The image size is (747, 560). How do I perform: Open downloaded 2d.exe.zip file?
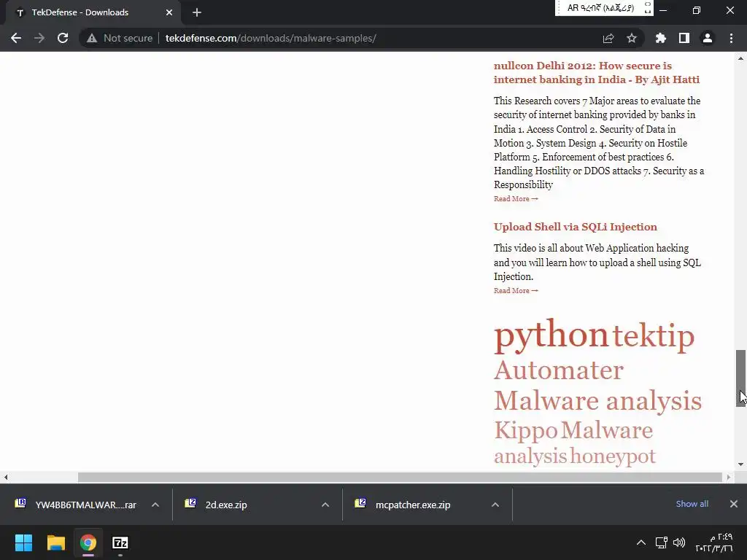(226, 505)
